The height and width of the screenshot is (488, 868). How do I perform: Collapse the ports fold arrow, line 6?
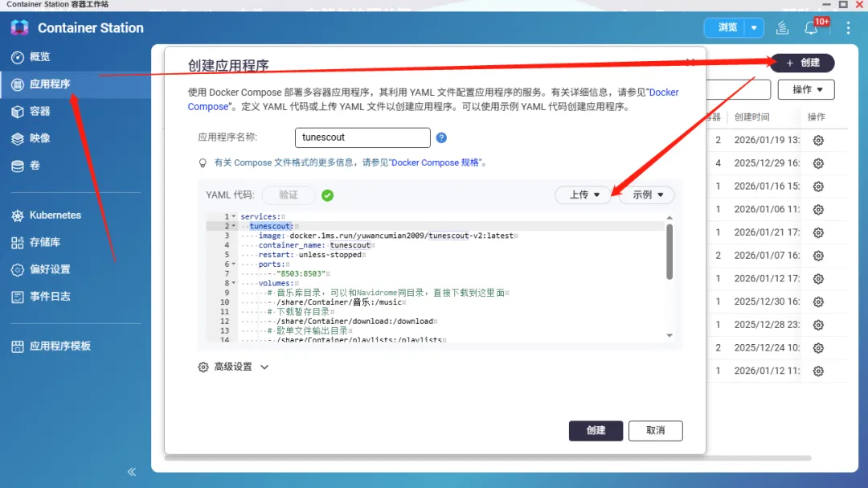(234, 265)
